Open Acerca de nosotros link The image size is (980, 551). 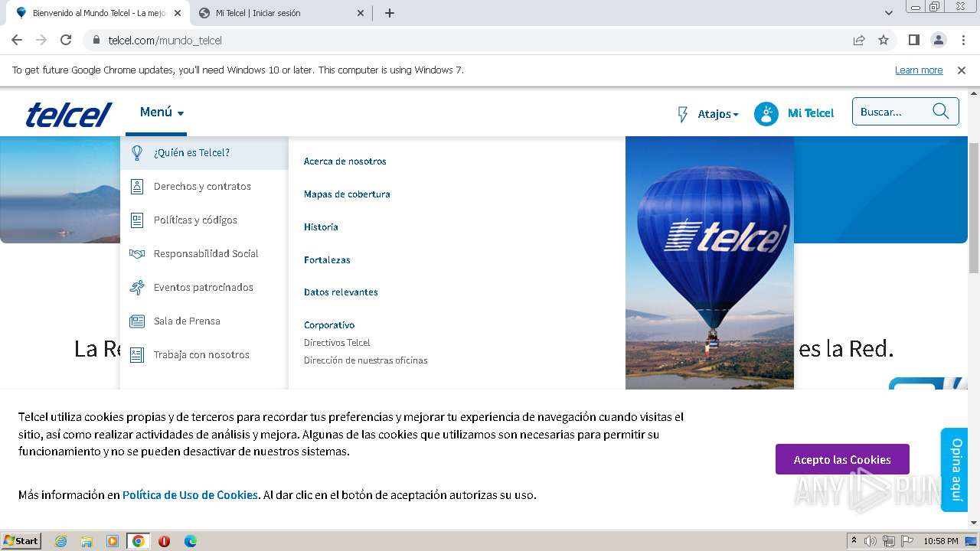pos(345,161)
